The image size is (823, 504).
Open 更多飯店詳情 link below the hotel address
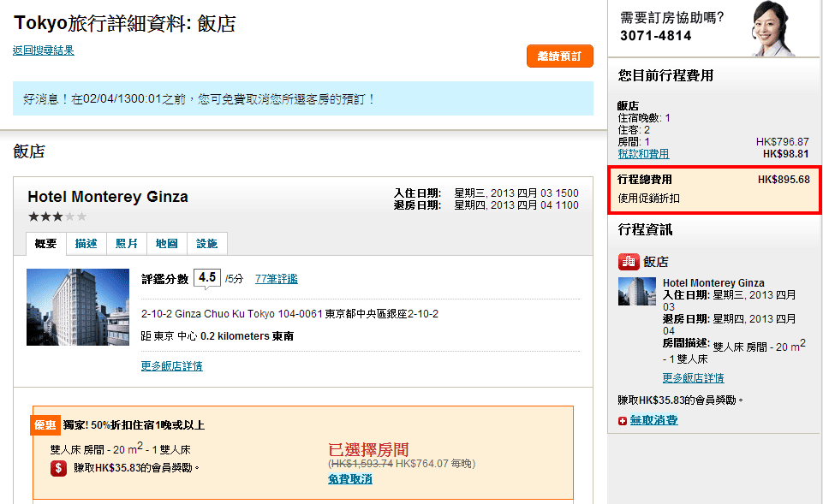pyautogui.click(x=171, y=366)
